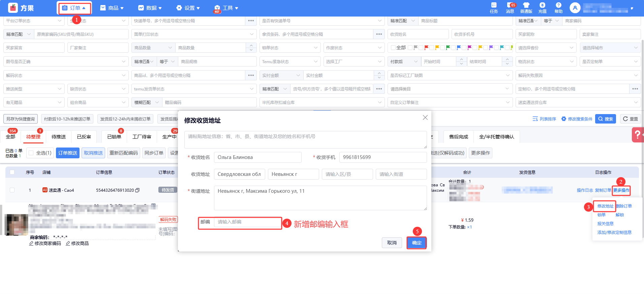This screenshot has width=644, height=294.
Task: Tick the checkbox for order row 1
Action: coord(12,190)
